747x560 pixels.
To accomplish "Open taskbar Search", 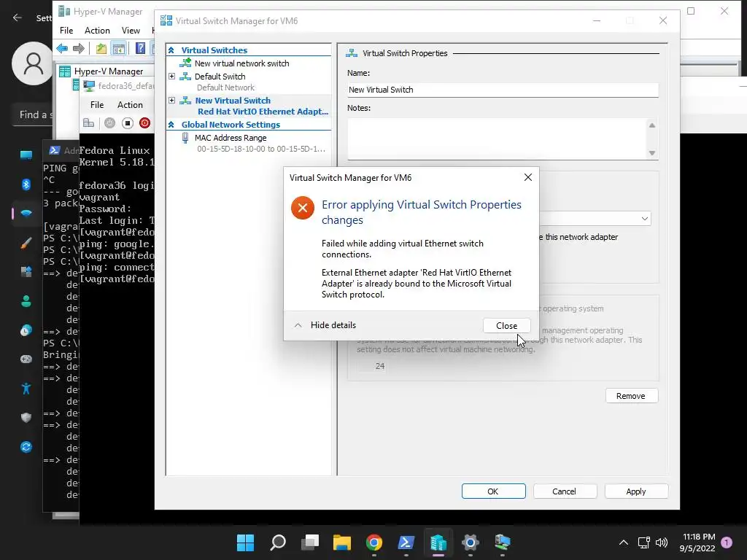I will (x=278, y=542).
